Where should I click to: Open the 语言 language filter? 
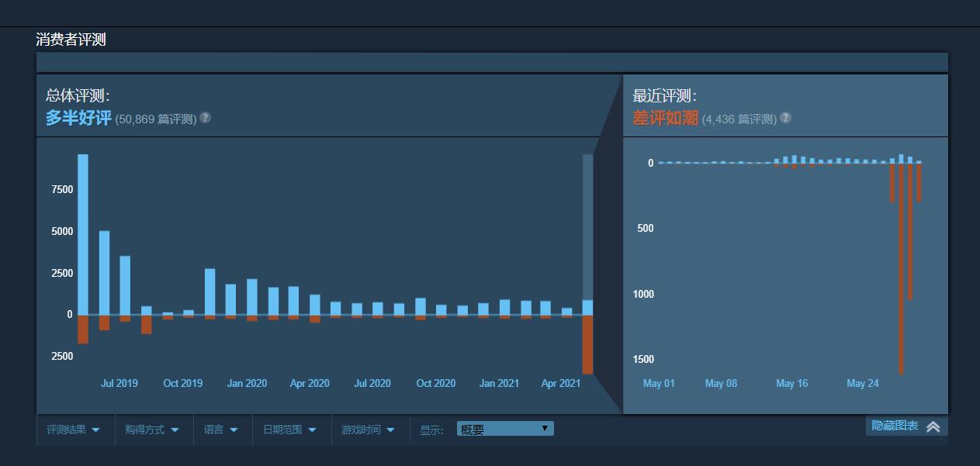pyautogui.click(x=220, y=430)
